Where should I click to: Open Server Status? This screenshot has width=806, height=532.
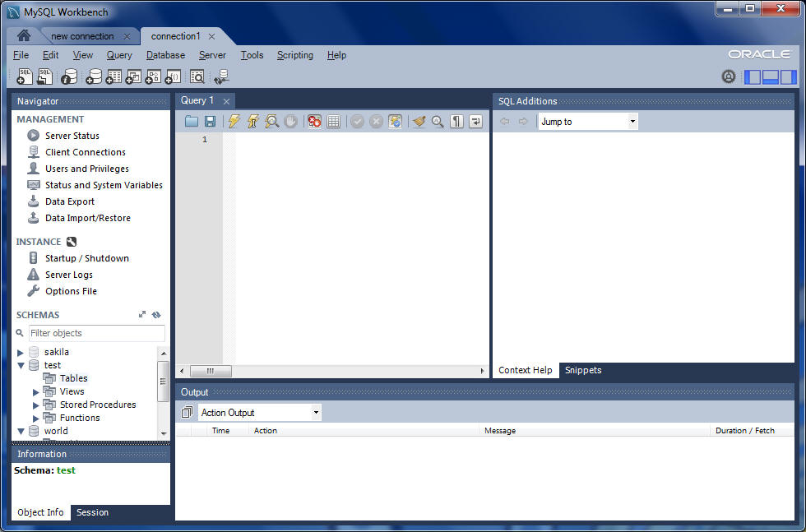coord(72,136)
